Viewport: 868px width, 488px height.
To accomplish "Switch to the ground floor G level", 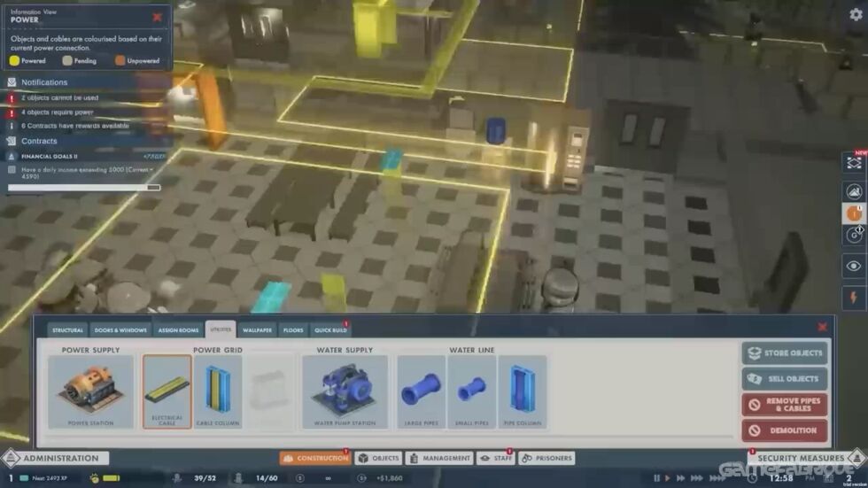I will click(854, 236).
